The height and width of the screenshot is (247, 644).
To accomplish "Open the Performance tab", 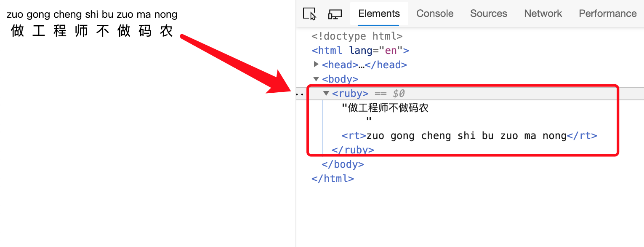I will 608,13.
